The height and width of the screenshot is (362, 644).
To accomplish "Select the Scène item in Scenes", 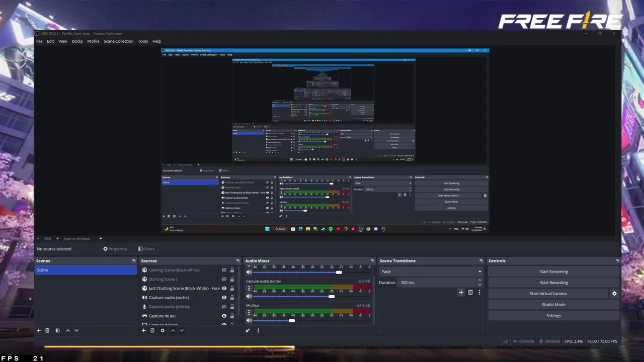I will (x=86, y=270).
